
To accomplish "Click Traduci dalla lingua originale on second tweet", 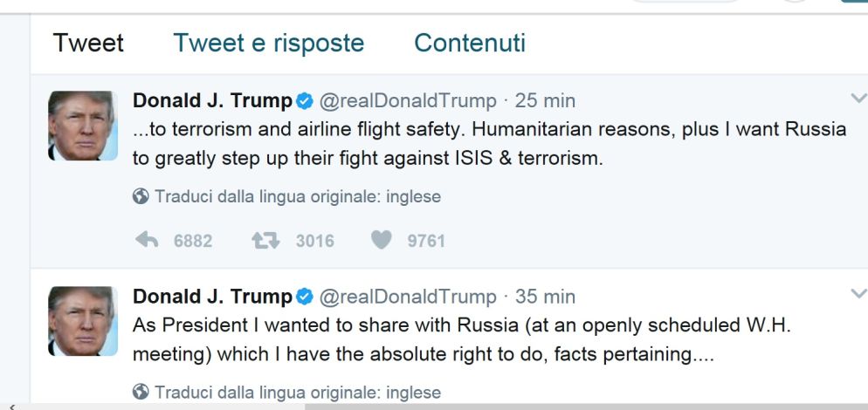I will (298, 393).
